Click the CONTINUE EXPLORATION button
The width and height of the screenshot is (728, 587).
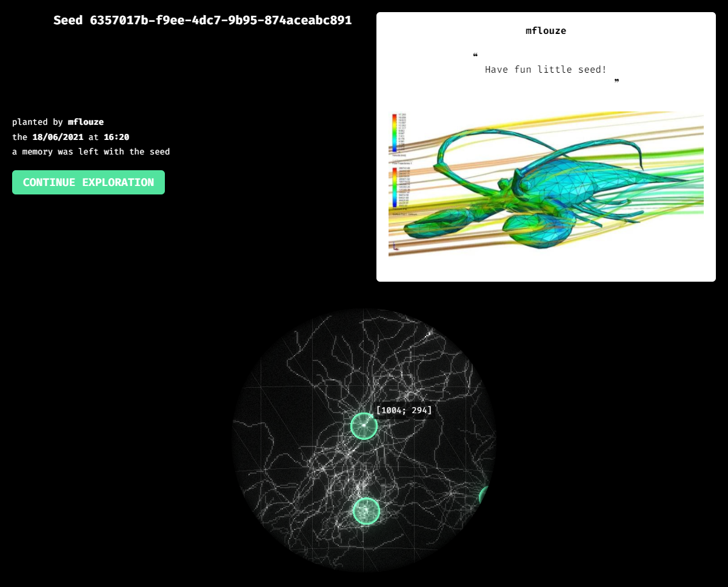88,182
